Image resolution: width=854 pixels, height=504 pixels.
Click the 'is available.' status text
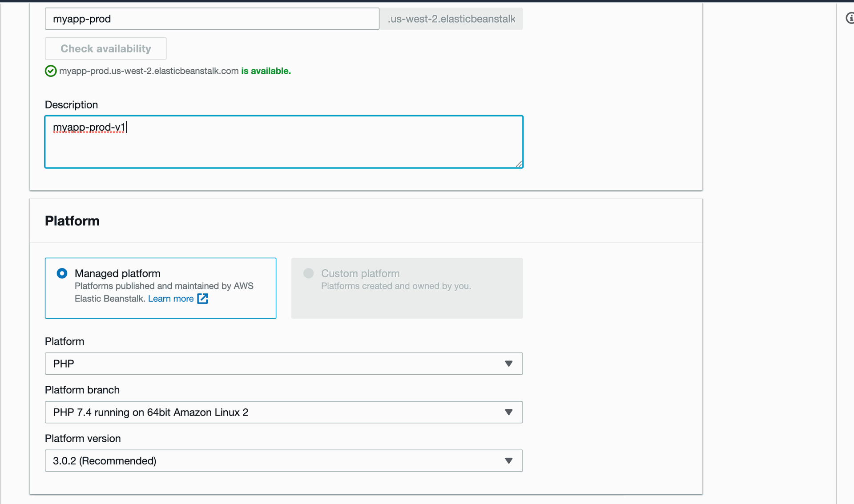266,71
